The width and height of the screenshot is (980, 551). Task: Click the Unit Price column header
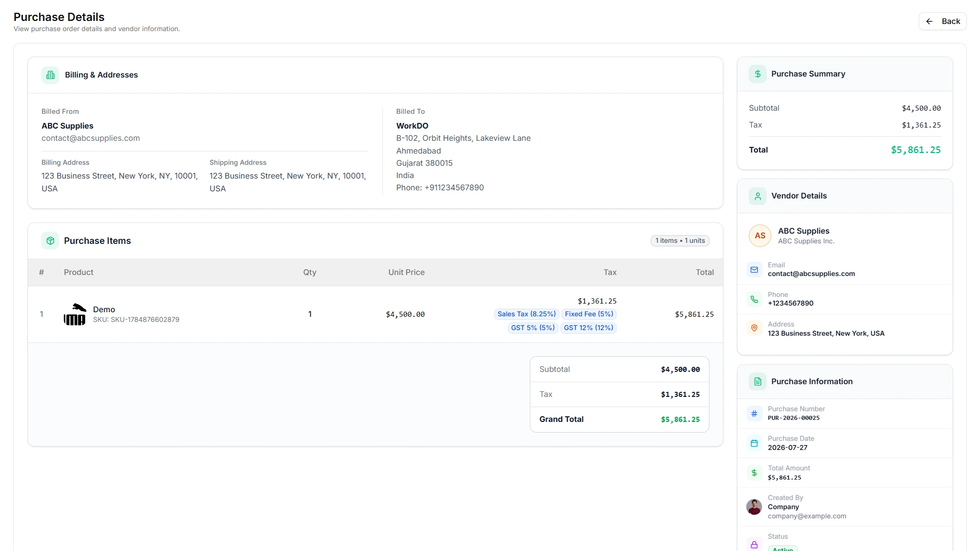point(406,272)
